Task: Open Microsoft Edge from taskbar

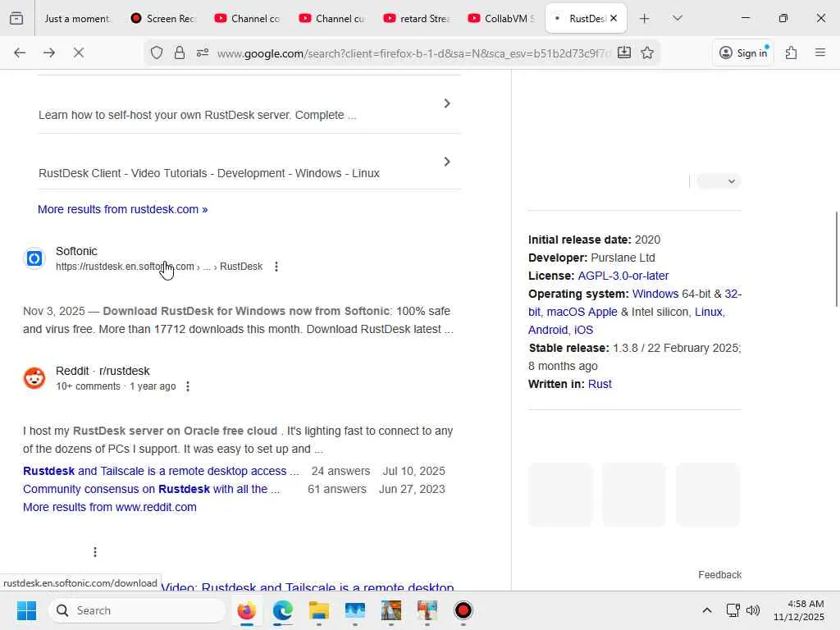Action: click(282, 610)
